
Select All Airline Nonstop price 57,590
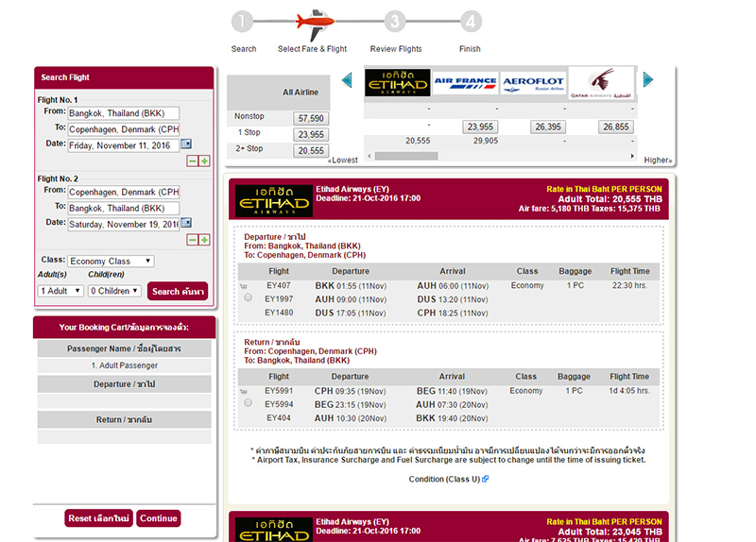(x=311, y=118)
